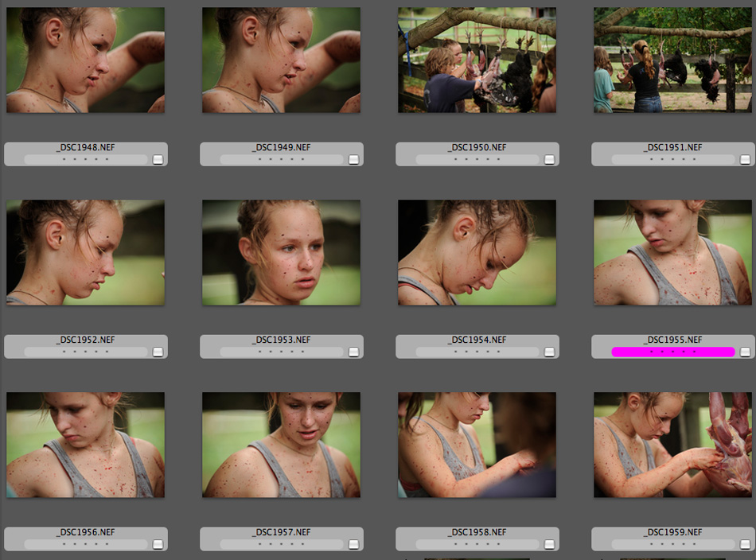This screenshot has width=756, height=560.
Task: Click the rating dots bar for _DSC1951.NEF
Action: [x=673, y=160]
